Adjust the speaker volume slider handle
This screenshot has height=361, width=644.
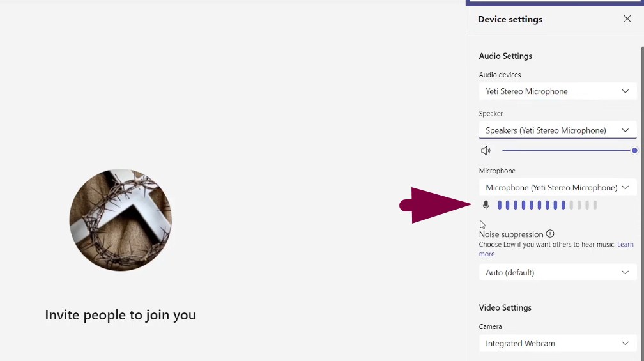coord(634,151)
